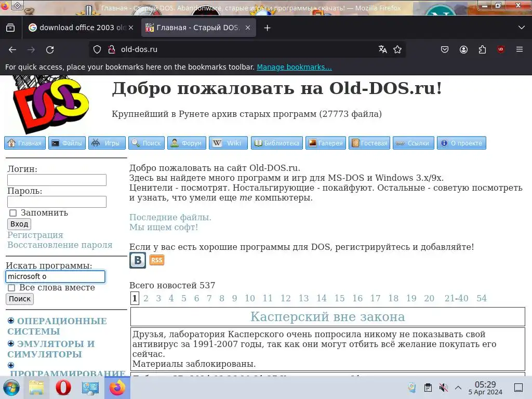Bookmark this page with the star icon
This screenshot has width=532, height=399.
tap(397, 49)
